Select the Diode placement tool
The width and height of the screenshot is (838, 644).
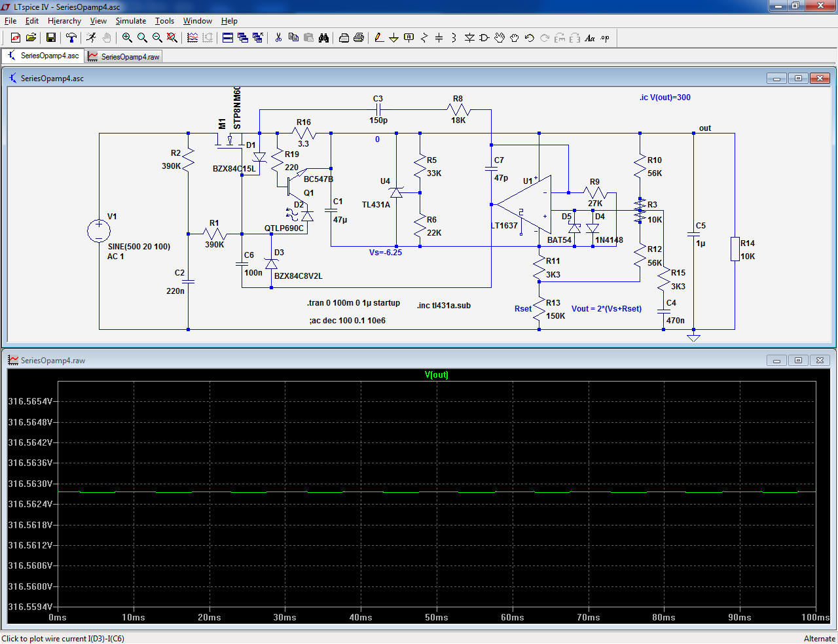tap(469, 38)
